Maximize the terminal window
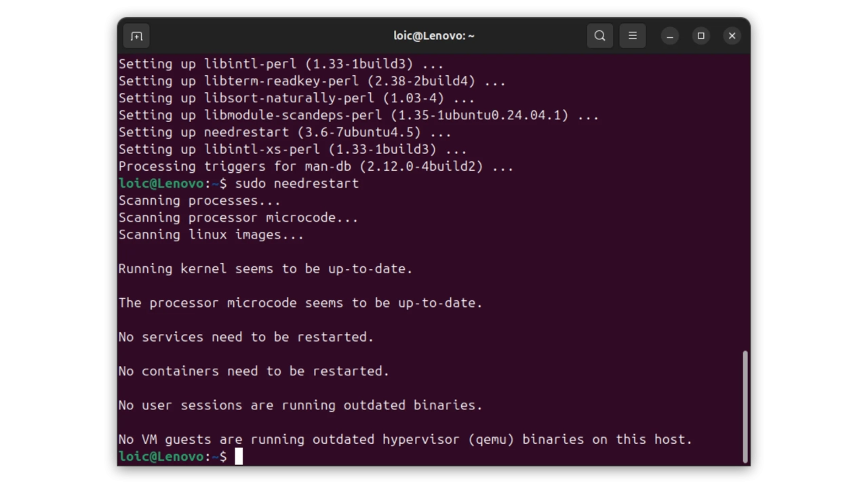This screenshot has height=488, width=868. click(701, 36)
